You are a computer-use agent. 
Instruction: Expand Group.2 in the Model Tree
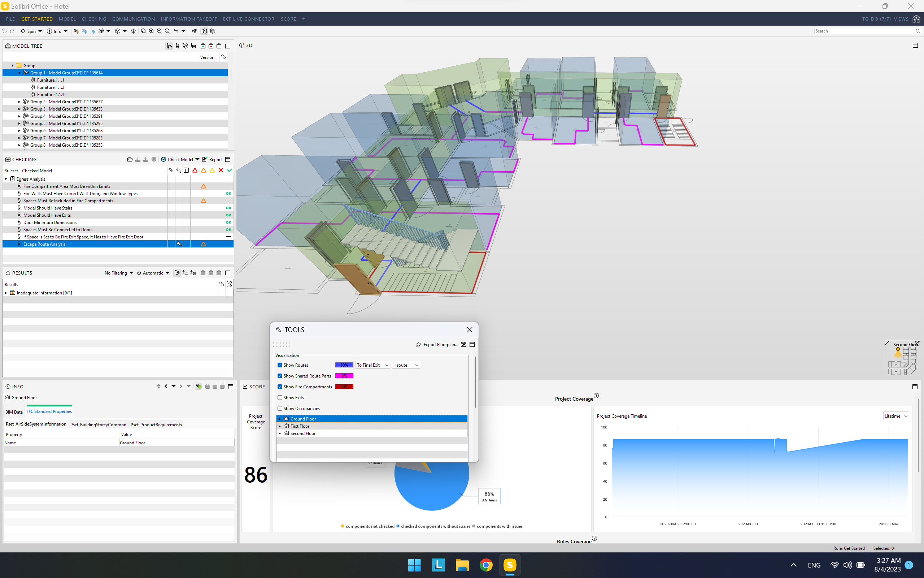(x=19, y=102)
